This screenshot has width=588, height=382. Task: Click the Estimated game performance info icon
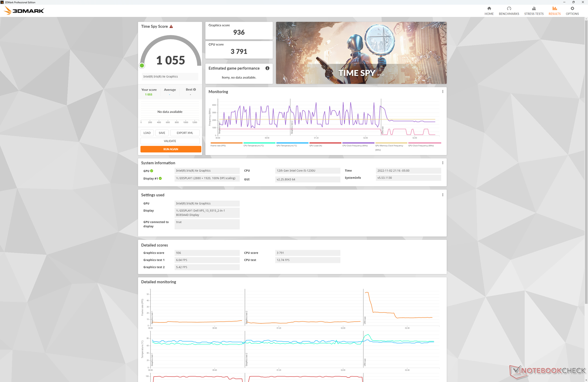[x=267, y=68]
